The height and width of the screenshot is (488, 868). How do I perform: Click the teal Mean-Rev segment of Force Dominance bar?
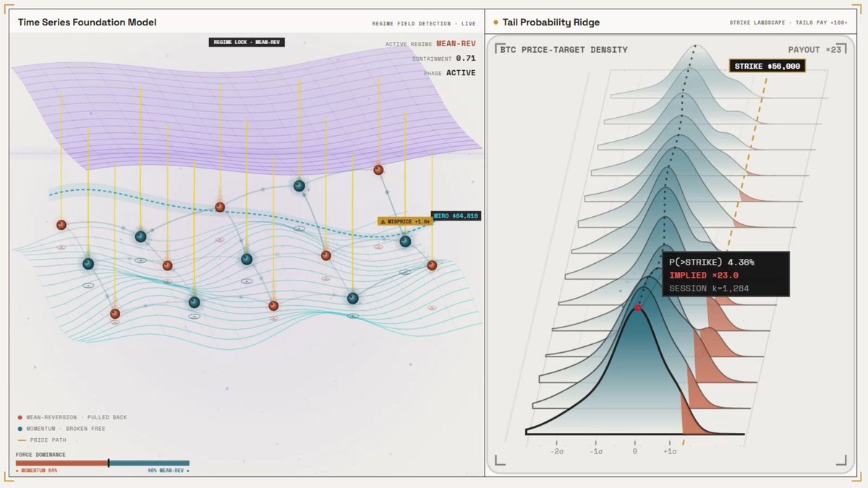tap(150, 463)
